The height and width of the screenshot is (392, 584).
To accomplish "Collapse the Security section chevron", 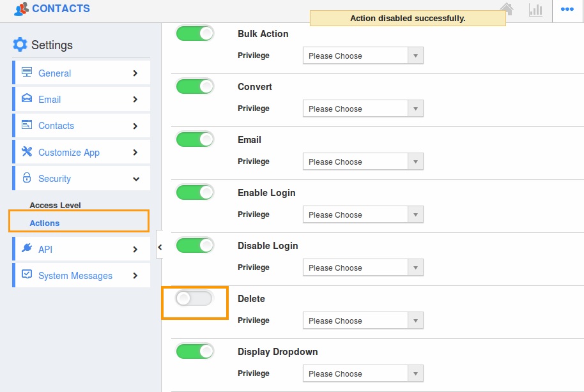I will point(135,178).
